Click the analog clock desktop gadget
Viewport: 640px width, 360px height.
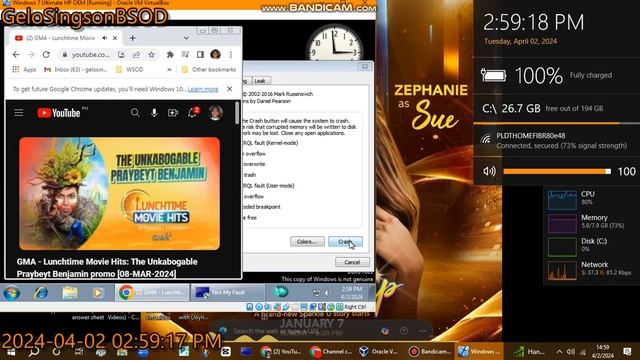pyautogui.click(x=334, y=43)
